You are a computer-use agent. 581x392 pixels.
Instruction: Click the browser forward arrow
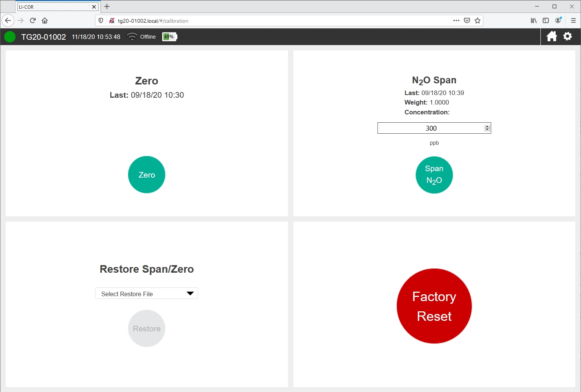pos(20,20)
